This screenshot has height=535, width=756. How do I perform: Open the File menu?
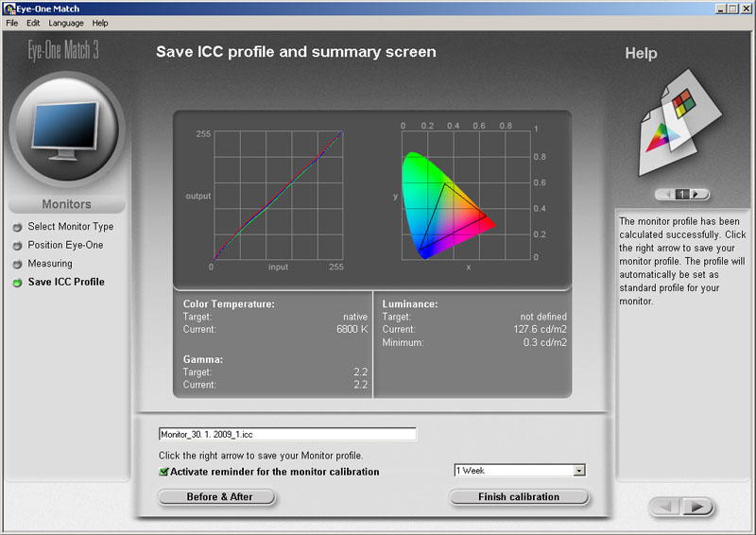[x=11, y=23]
